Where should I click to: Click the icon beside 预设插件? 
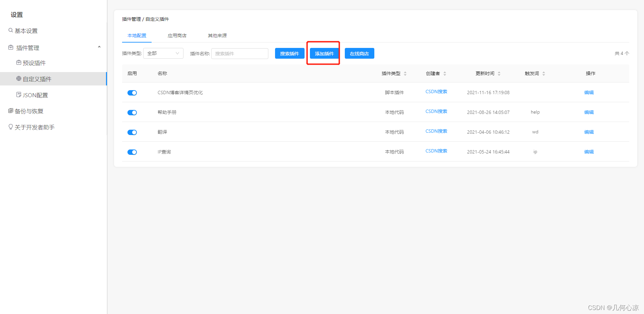click(x=19, y=62)
